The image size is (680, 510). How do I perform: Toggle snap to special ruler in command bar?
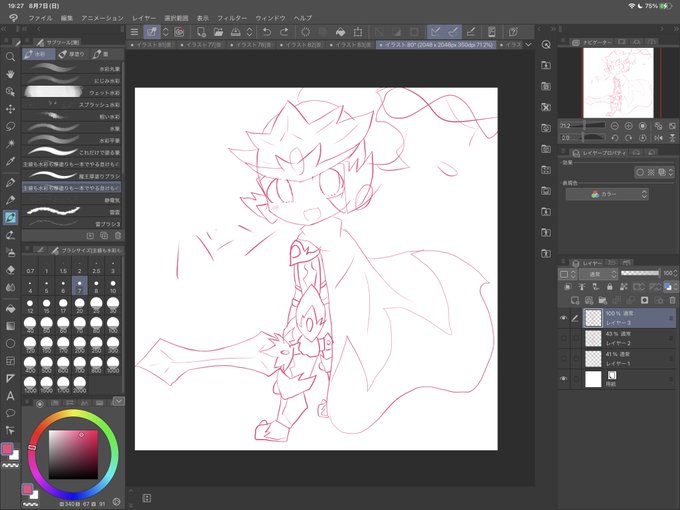click(453, 32)
